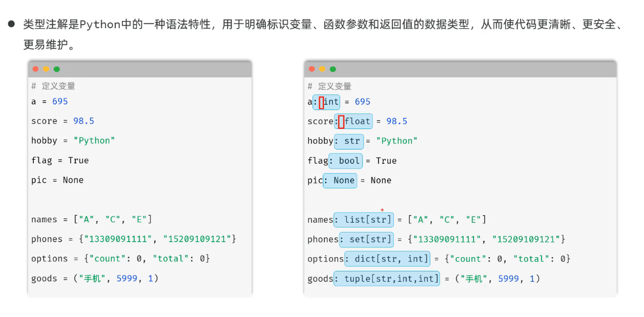Click the highlighted ': None' annotation
The width and height of the screenshot is (644, 317).
point(340,180)
